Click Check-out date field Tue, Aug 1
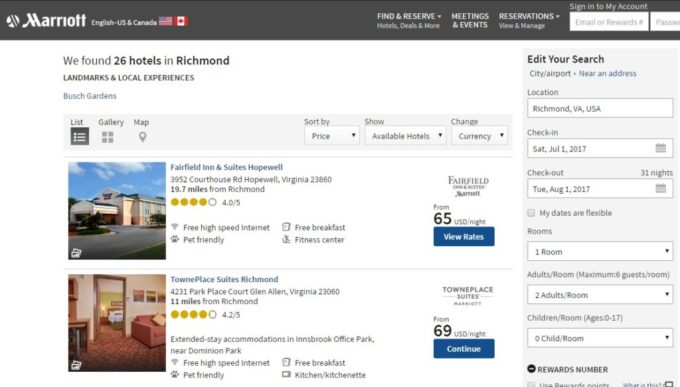This screenshot has height=387, width=680. point(600,189)
